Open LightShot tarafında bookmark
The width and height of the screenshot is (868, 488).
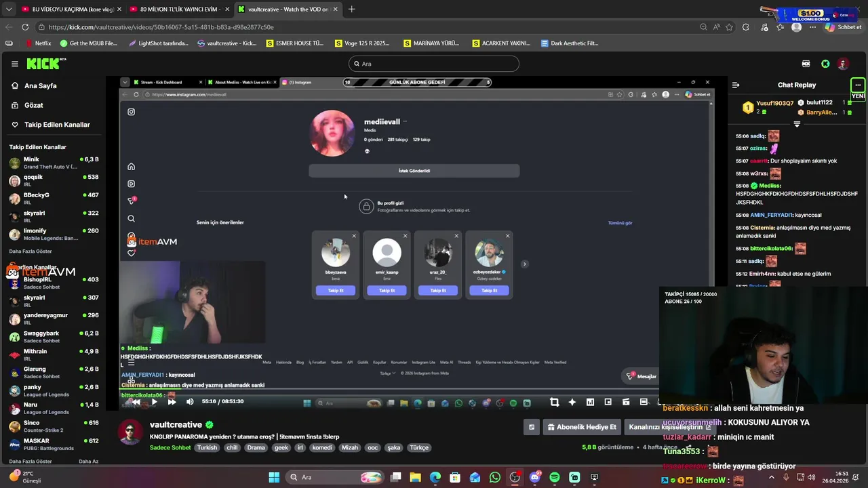pos(158,43)
